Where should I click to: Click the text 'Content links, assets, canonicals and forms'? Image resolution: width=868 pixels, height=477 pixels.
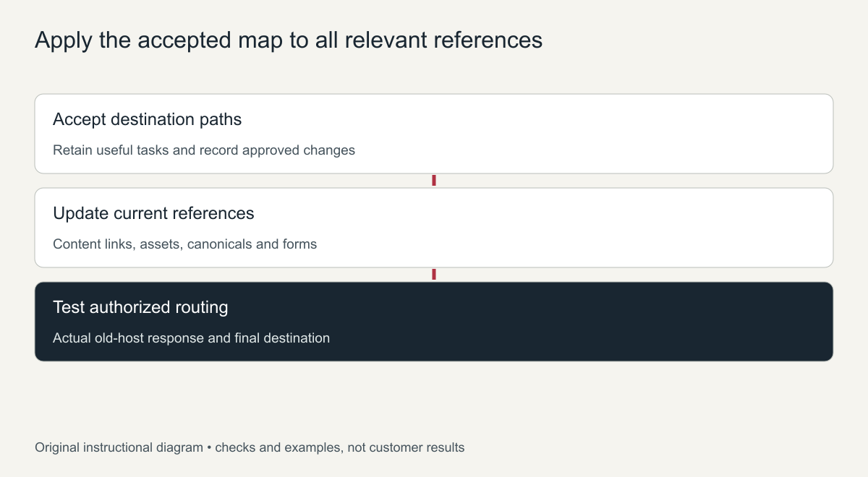pyautogui.click(x=185, y=244)
